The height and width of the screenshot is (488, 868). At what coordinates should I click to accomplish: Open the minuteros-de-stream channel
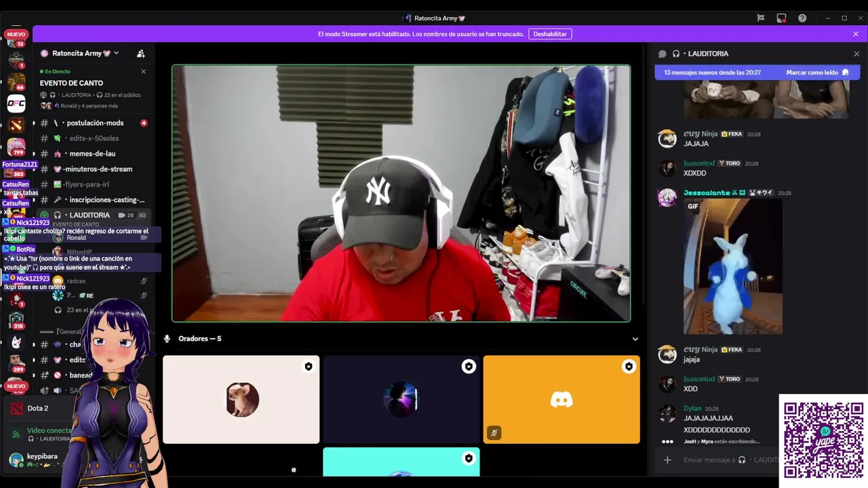[94, 169]
